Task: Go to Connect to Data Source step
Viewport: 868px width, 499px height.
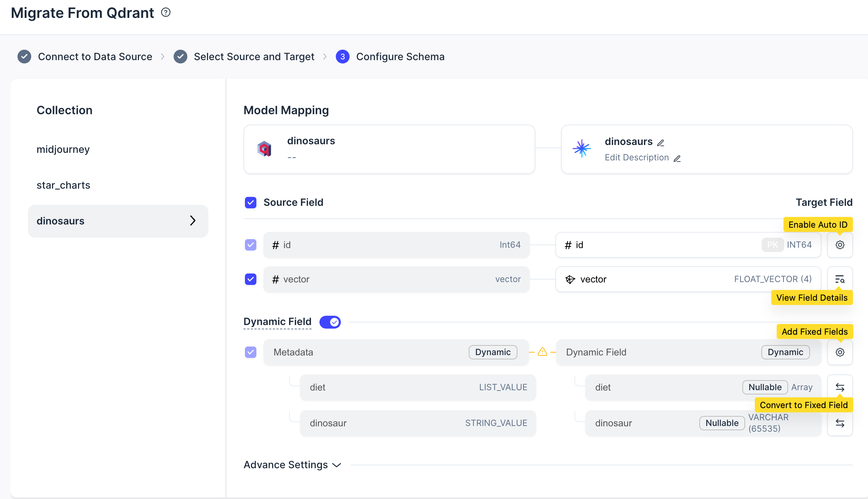Action: pos(95,57)
